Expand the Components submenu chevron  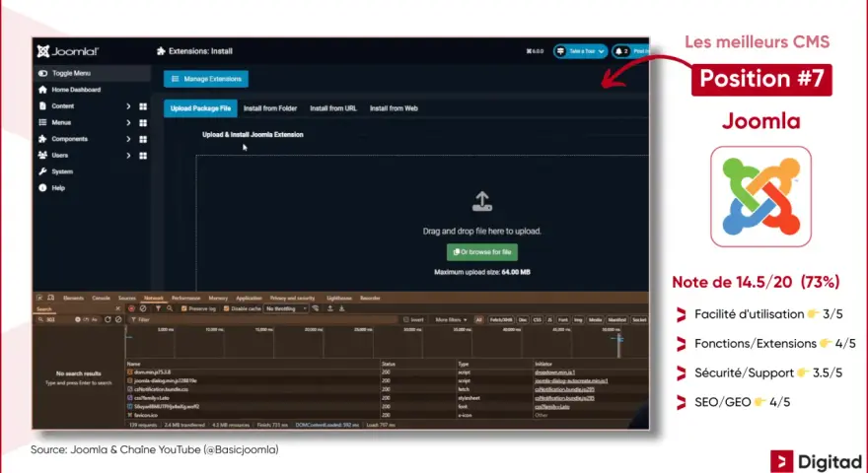coord(128,139)
